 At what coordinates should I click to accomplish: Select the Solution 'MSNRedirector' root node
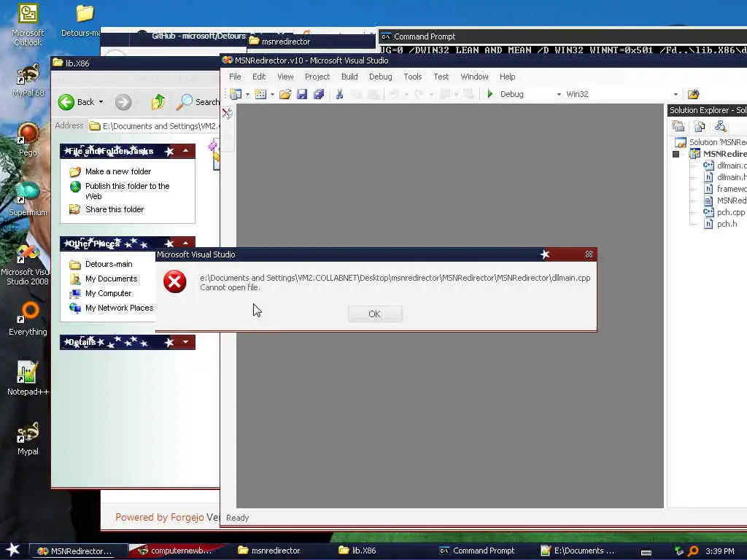718,142
